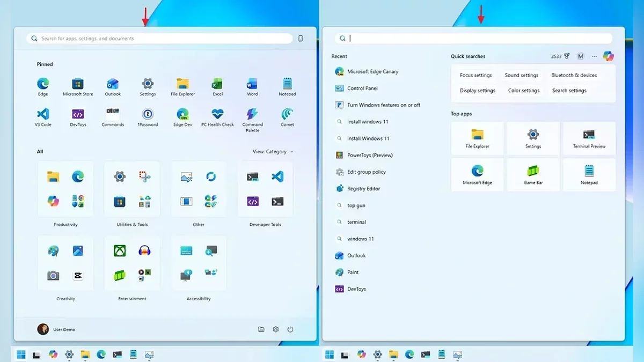The image size is (644, 362).
Task: Click the power button in Start menu
Action: pyautogui.click(x=290, y=329)
